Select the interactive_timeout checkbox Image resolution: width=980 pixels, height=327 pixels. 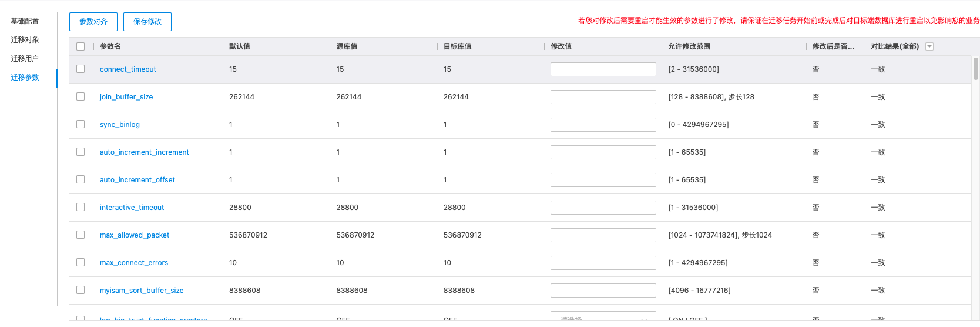(x=80, y=207)
